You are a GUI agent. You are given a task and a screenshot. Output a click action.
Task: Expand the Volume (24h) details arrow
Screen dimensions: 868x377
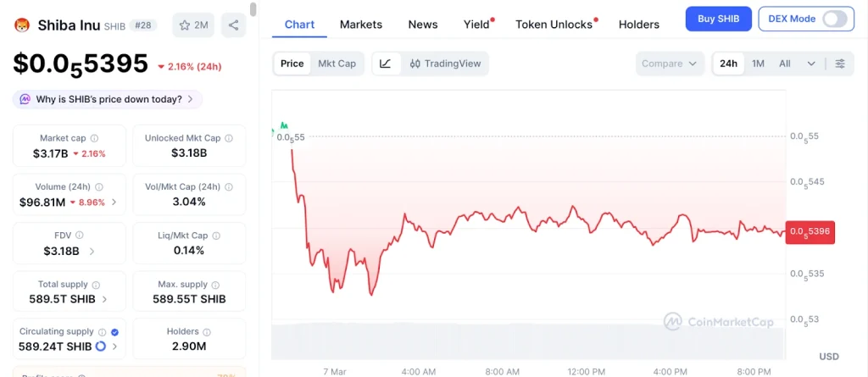pyautogui.click(x=114, y=202)
